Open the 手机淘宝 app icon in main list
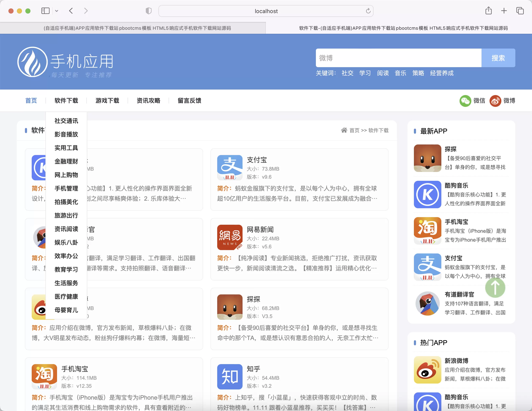532x411 pixels. click(44, 377)
